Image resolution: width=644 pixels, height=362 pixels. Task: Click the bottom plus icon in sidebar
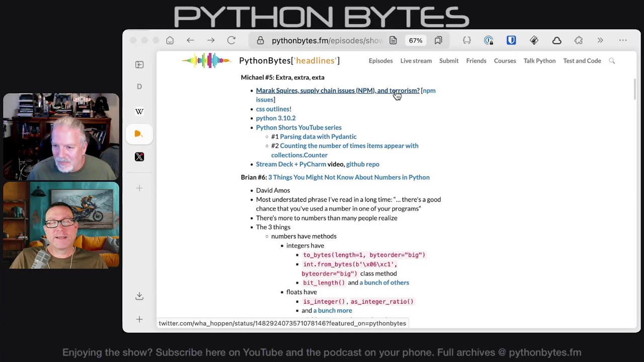click(139, 319)
